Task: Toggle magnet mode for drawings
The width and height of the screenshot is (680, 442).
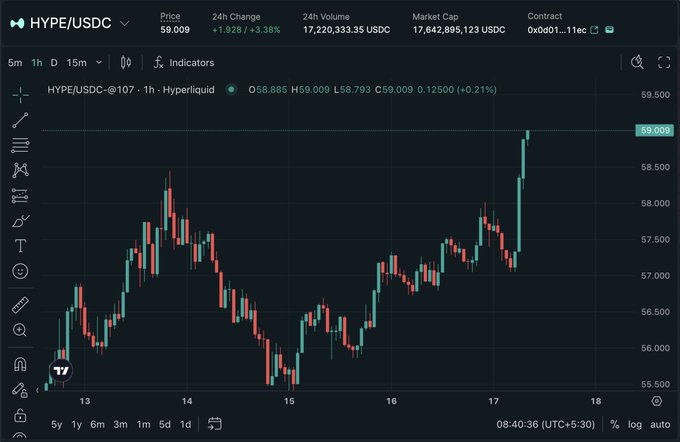Action: coord(20,363)
